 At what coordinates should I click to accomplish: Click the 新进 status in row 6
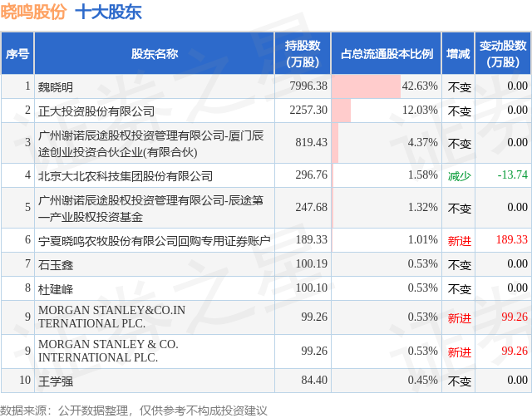(x=460, y=241)
